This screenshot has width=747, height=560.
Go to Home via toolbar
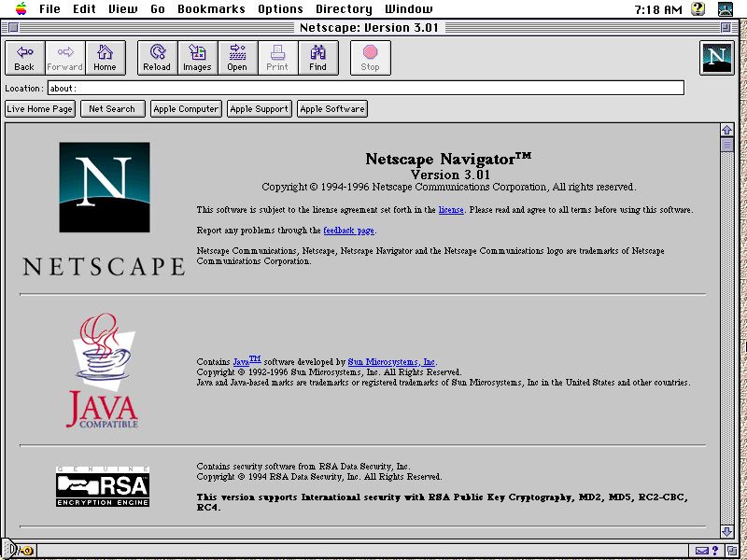coord(106,58)
